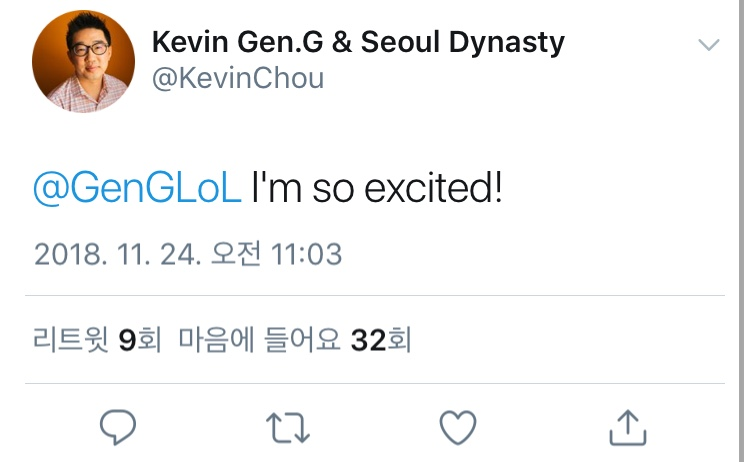Like the tweet with the heart icon
Image resolution: width=750 pixels, height=462 pixels.
click(x=458, y=427)
